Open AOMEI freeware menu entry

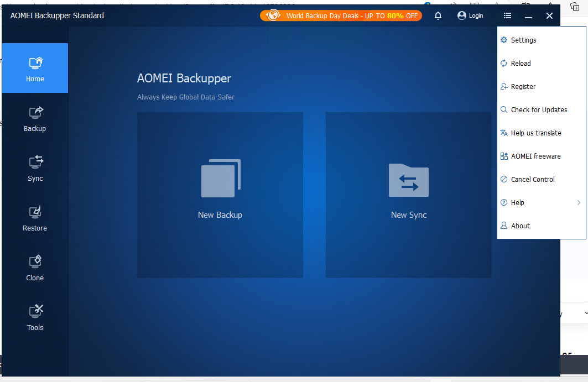[542, 156]
